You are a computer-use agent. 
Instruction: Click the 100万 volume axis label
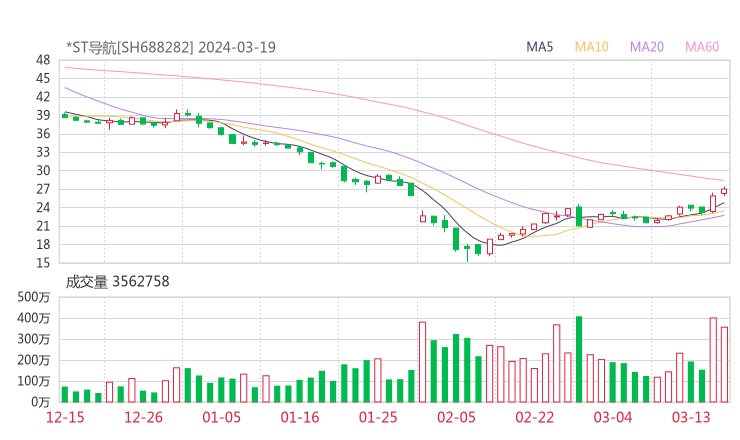coord(34,381)
